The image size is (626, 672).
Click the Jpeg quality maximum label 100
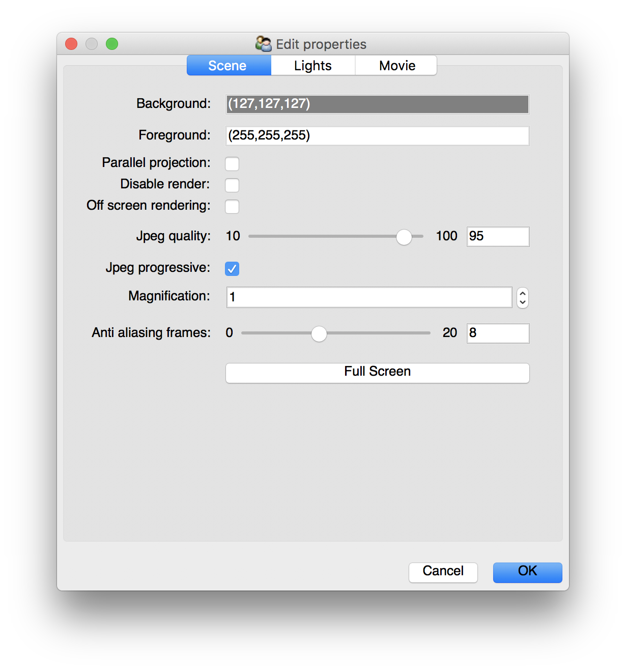447,236
